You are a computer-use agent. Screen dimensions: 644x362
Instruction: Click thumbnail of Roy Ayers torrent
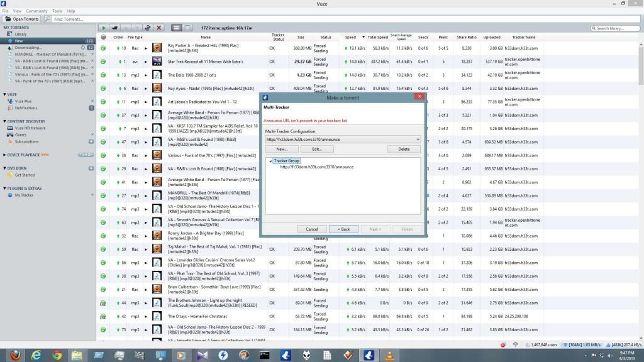[157, 88]
